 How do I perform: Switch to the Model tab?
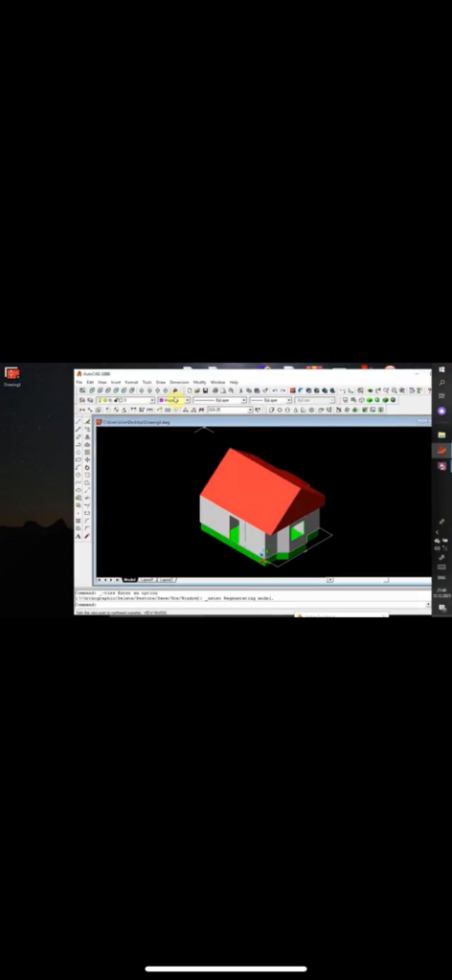point(129,580)
